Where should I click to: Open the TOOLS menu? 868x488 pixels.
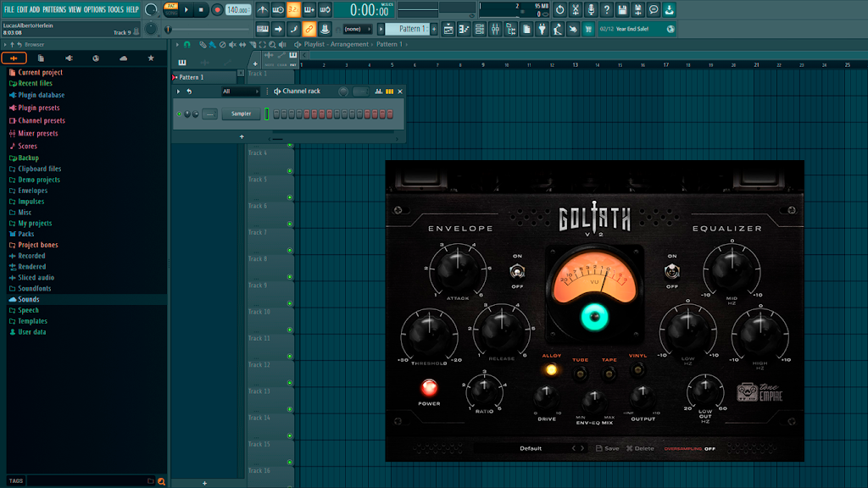tap(115, 9)
